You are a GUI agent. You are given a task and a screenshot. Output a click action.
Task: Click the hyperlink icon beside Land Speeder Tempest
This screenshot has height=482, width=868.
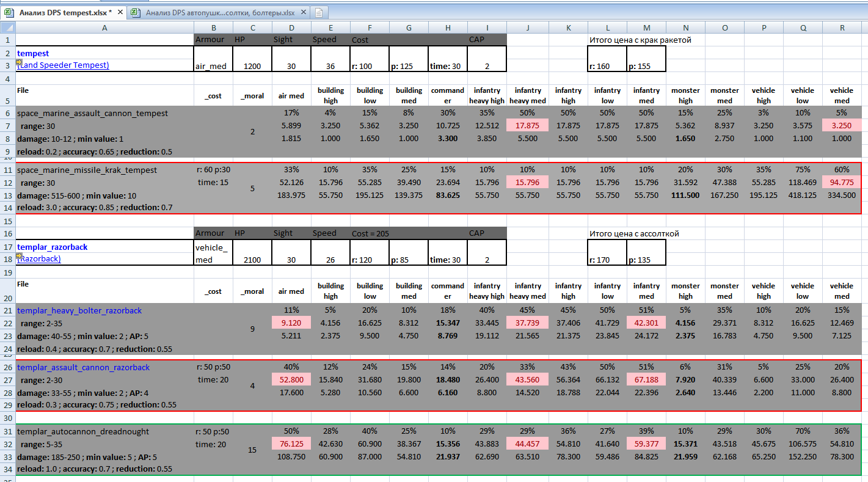coord(20,62)
